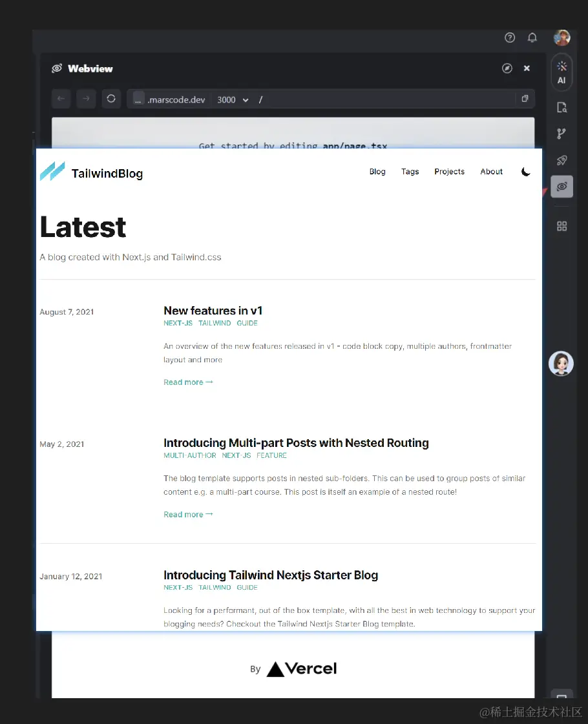Select TAILWIND tag under New features in v1
This screenshot has width=588, height=724.
[215, 323]
